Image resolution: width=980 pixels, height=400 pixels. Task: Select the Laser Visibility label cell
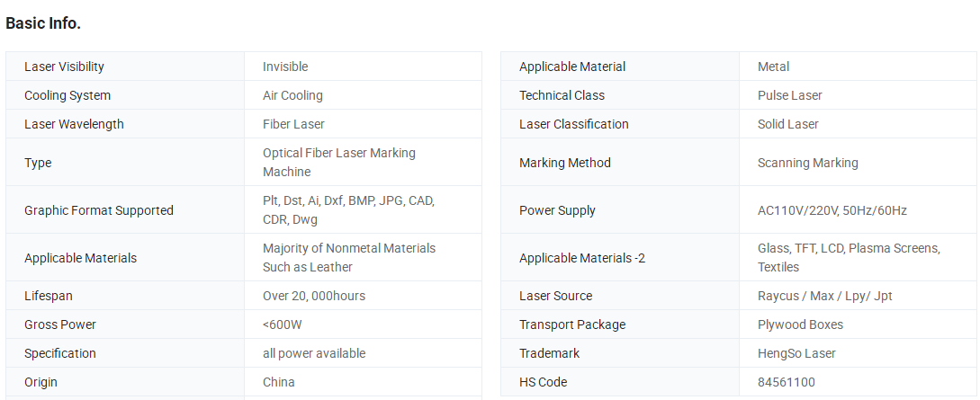tap(125, 67)
